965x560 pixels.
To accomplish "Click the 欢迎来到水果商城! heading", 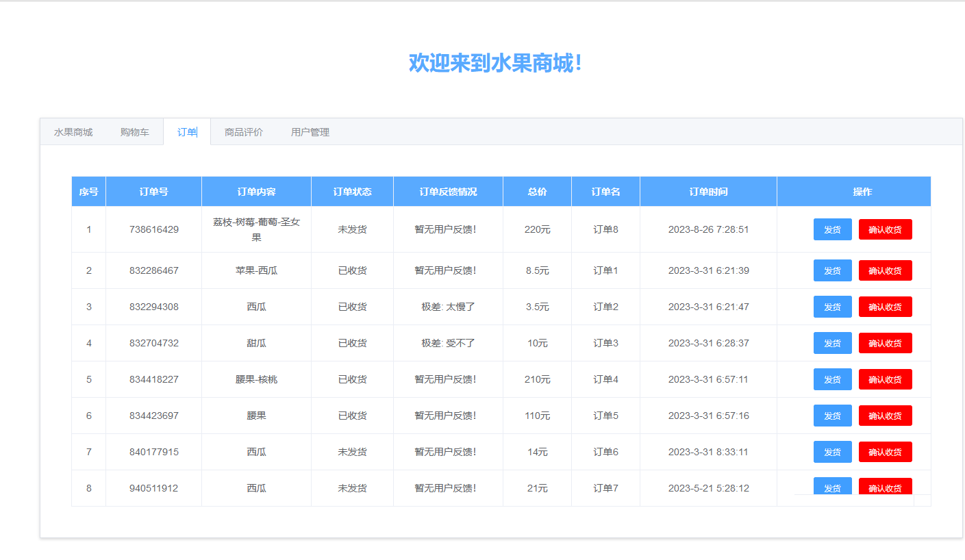I will click(495, 63).
